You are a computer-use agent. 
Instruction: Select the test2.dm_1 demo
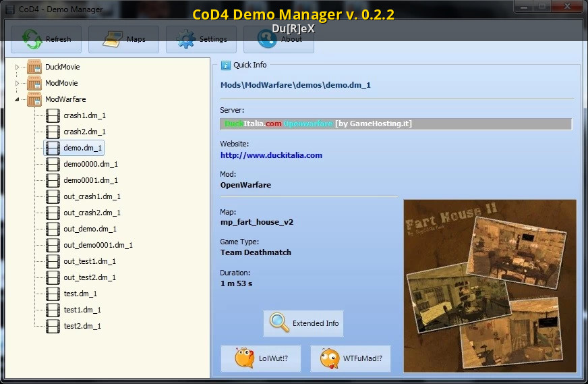coord(82,326)
